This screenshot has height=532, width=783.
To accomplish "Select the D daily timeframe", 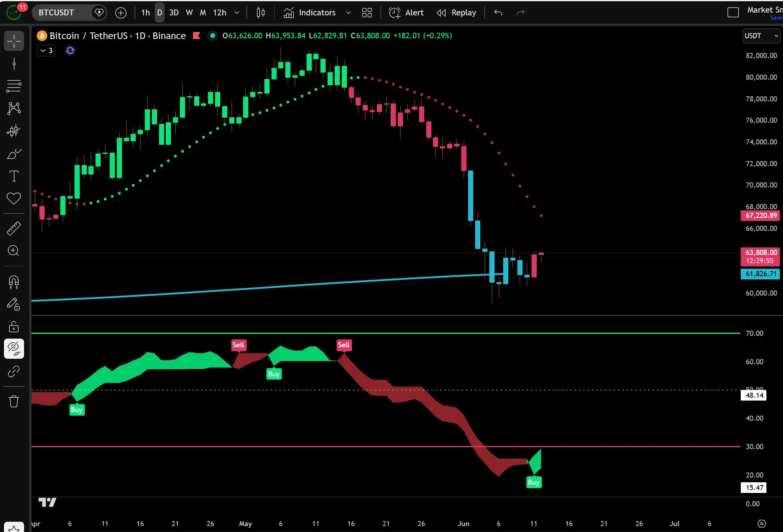I will coord(159,13).
